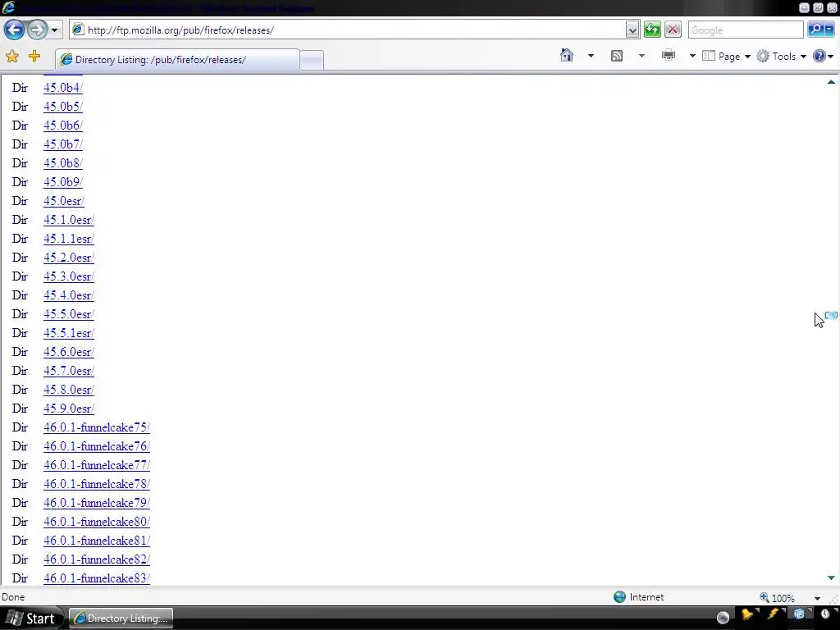Open the 45.0b4/ directory link

click(x=62, y=88)
